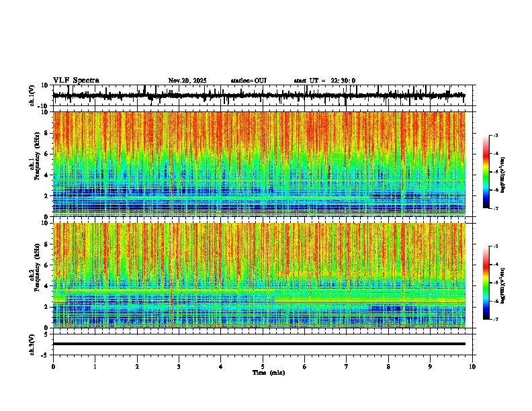The image size is (532, 411).
Task: Click the "ch.1(V)" waveform axis label
Action: pyautogui.click(x=32, y=95)
